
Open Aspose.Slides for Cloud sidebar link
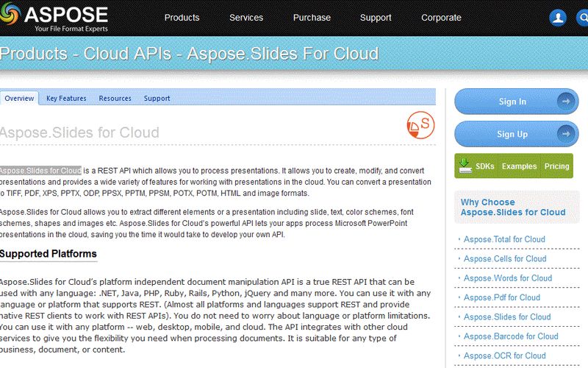coord(507,317)
